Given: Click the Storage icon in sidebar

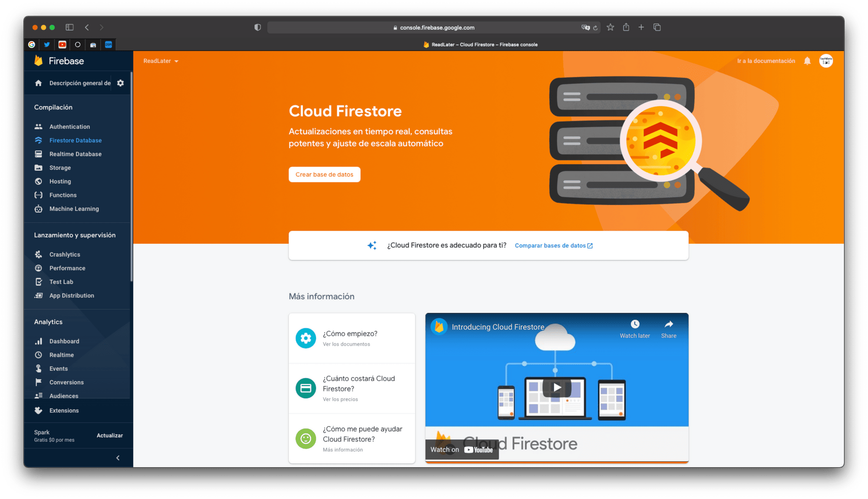Looking at the screenshot, I should [x=38, y=168].
